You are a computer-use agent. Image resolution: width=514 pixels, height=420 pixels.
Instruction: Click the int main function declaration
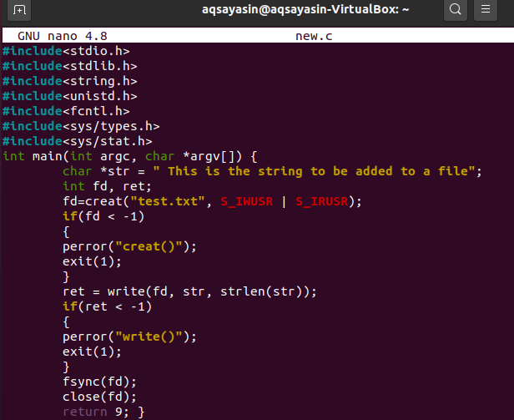(x=130, y=156)
